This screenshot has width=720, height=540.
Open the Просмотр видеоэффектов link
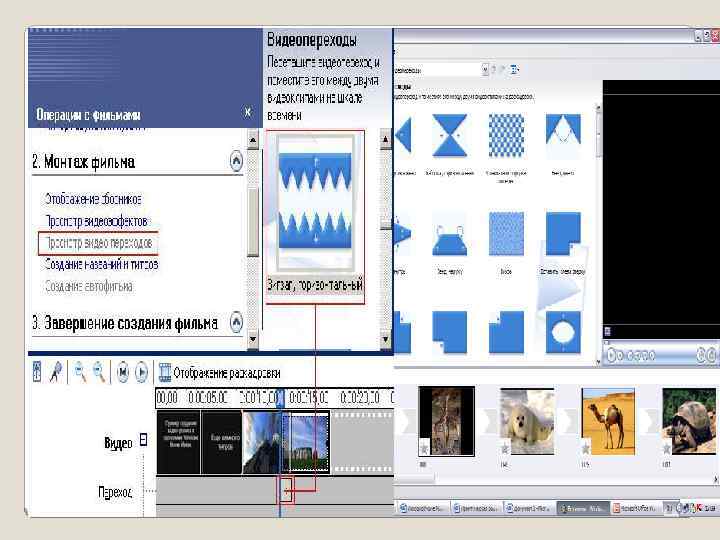96,221
